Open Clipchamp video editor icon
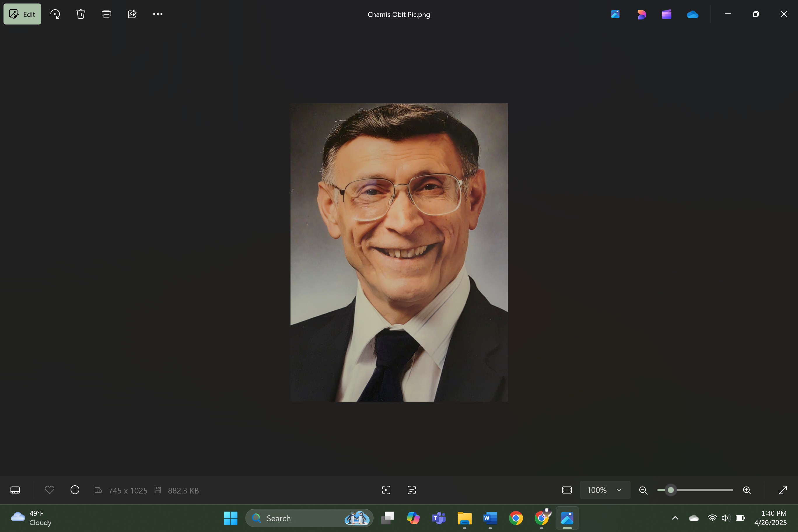This screenshot has height=532, width=798. [667, 14]
